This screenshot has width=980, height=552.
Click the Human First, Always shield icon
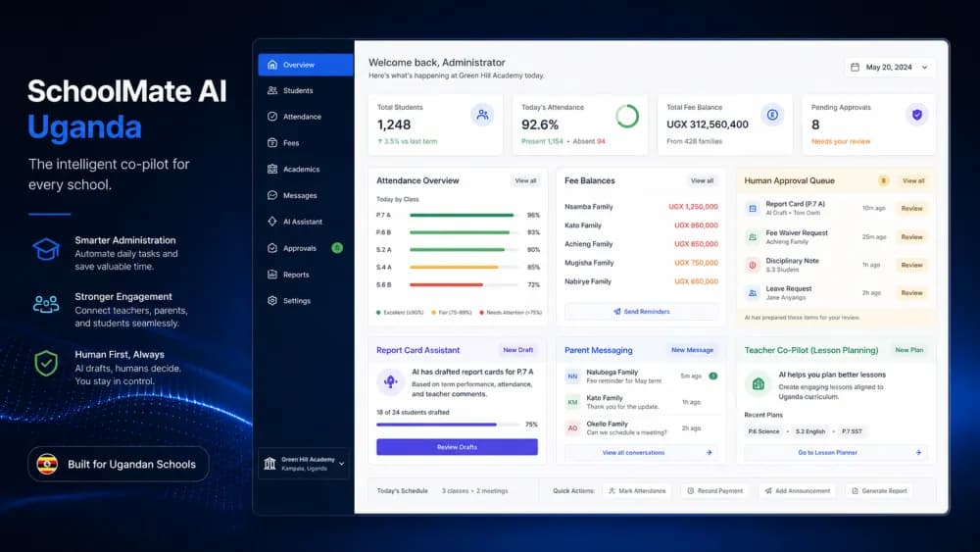coord(46,363)
